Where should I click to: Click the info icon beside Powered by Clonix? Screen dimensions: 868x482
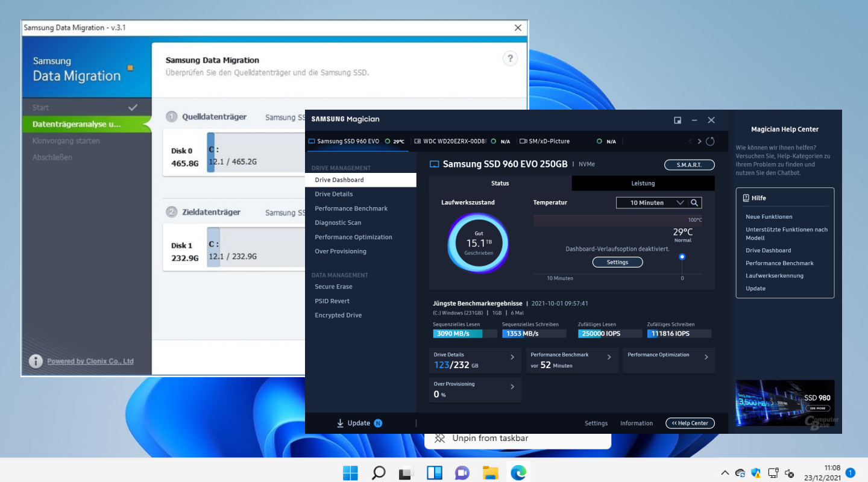(36, 361)
